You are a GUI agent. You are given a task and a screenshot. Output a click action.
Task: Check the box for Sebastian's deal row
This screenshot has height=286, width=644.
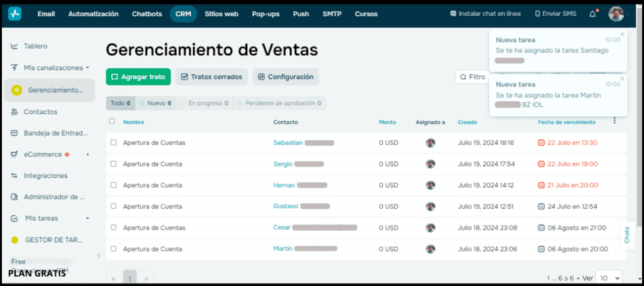click(x=114, y=143)
